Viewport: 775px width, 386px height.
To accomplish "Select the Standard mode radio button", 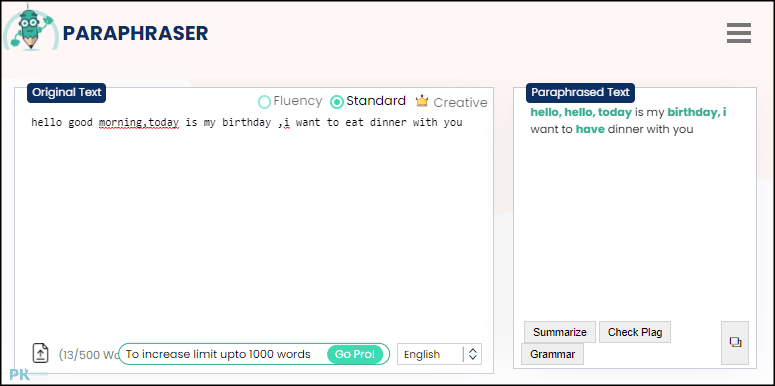I will [337, 102].
